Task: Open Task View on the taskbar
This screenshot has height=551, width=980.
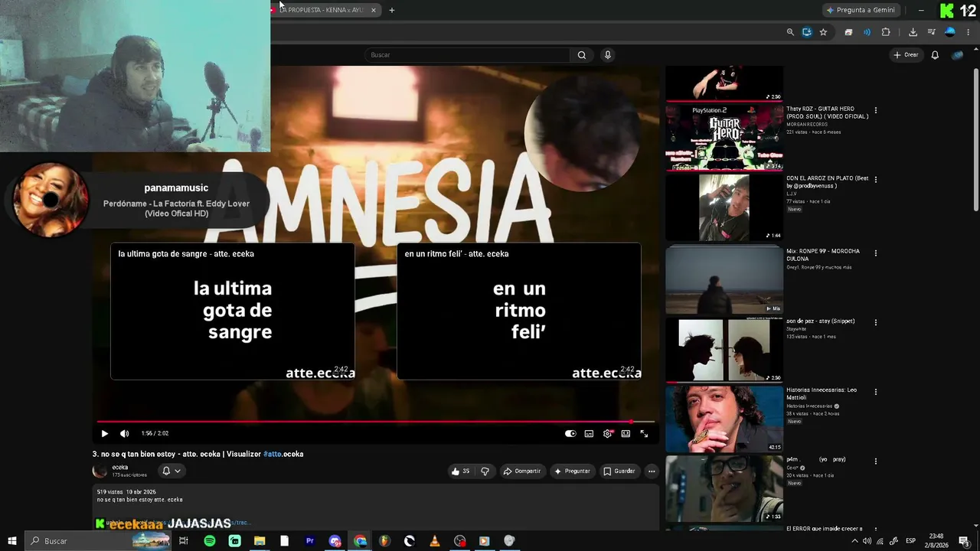Action: tap(184, 541)
